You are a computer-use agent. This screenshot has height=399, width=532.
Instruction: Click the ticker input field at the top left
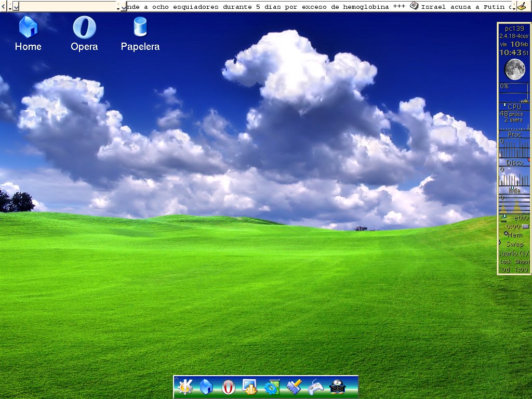click(x=68, y=6)
